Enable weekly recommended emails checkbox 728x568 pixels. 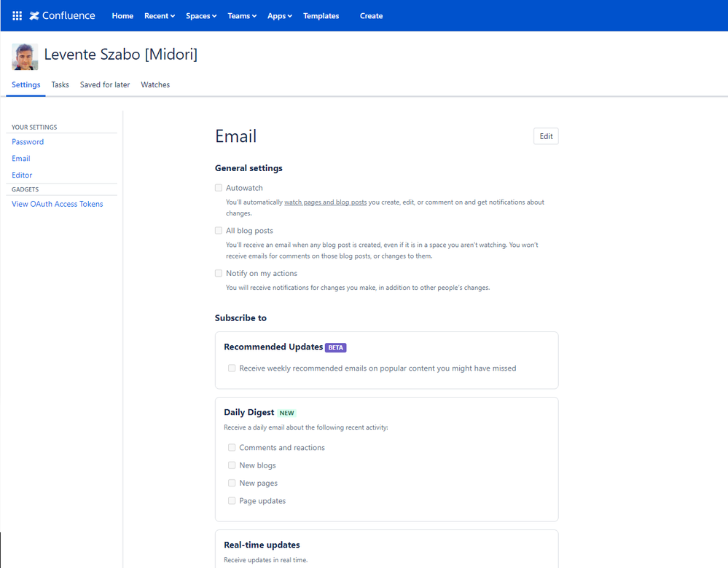[232, 368]
